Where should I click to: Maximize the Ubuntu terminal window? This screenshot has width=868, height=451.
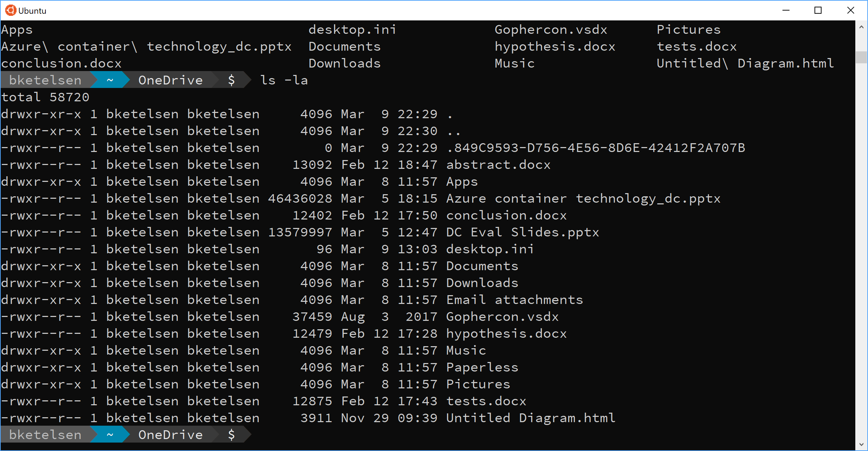(818, 10)
